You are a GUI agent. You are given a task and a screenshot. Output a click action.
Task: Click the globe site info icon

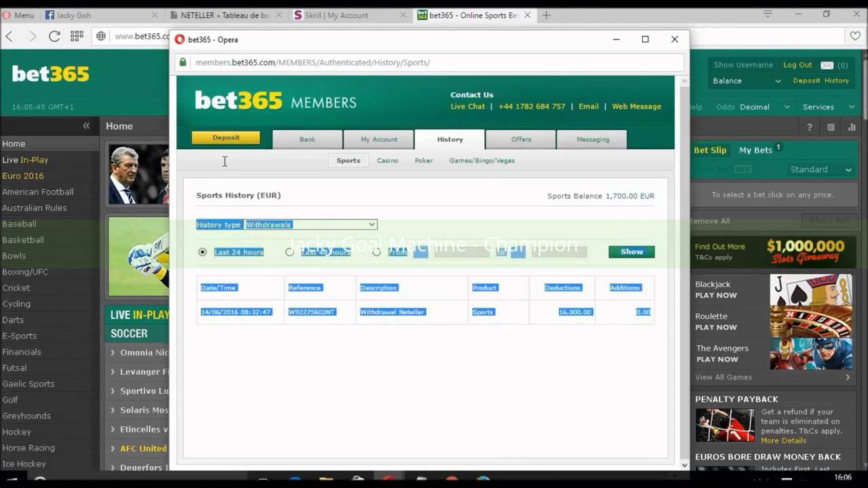[101, 36]
